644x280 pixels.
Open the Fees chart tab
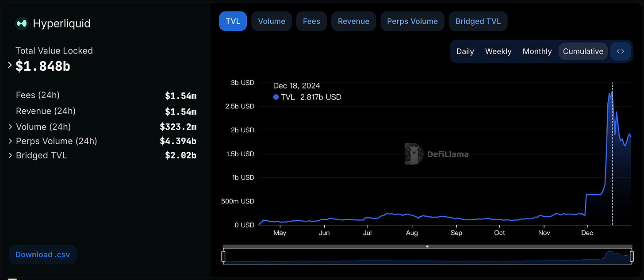point(311,21)
